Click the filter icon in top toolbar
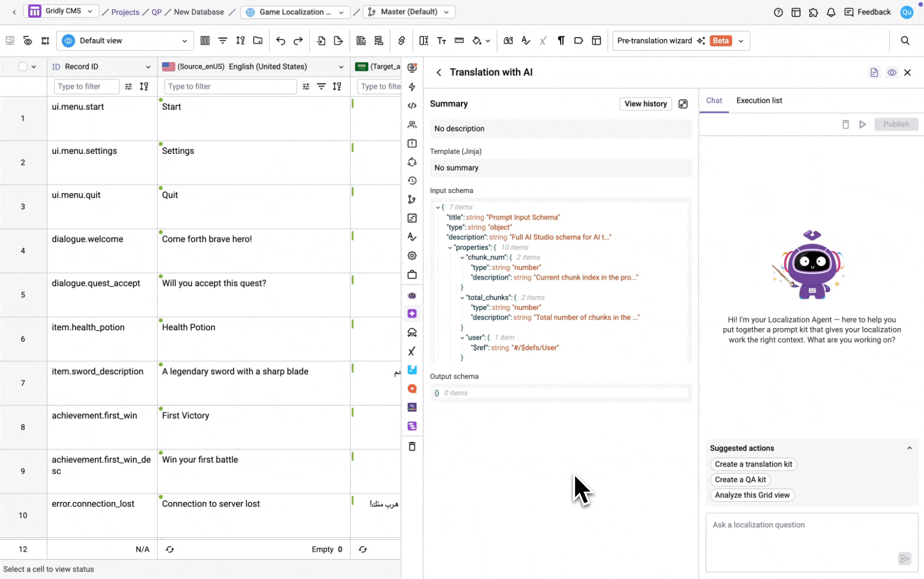 coord(222,41)
